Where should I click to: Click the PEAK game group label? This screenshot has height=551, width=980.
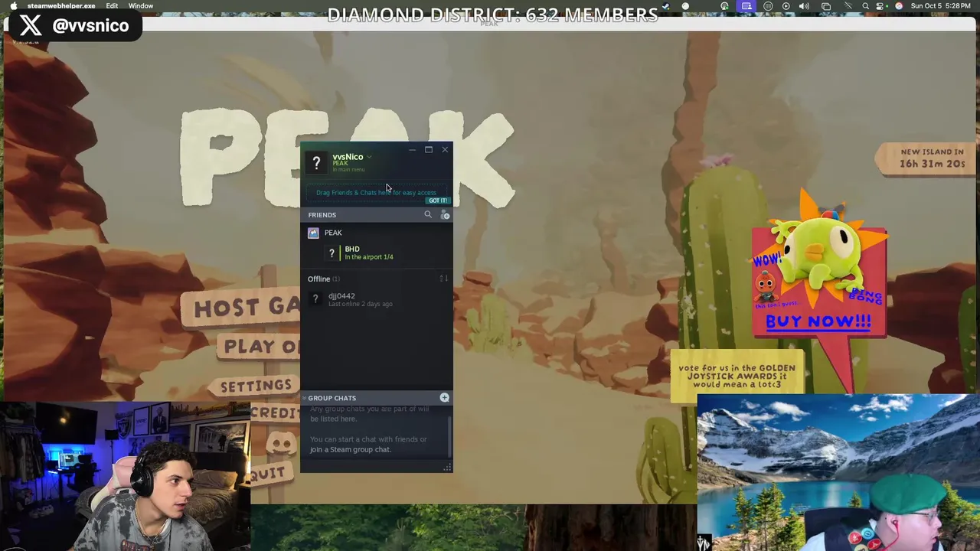(x=333, y=233)
